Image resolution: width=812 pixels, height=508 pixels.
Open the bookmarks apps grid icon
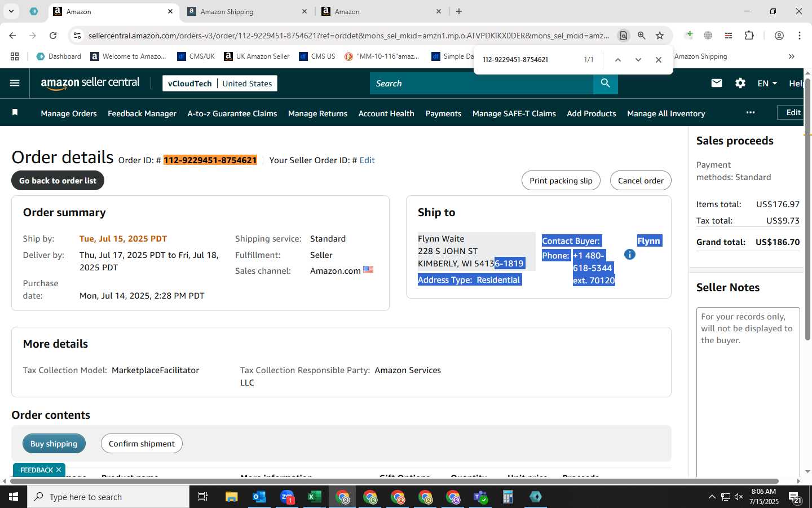[x=15, y=56]
